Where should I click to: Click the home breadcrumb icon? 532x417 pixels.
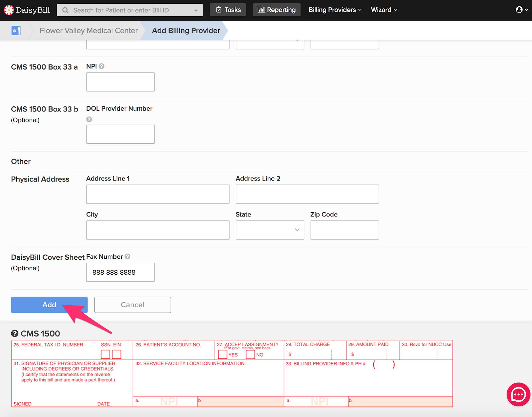(16, 31)
